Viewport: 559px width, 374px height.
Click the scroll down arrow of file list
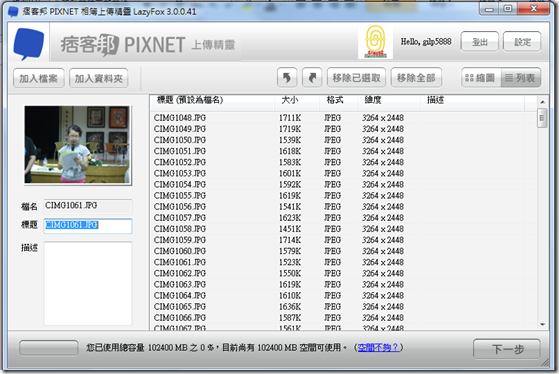click(542, 324)
